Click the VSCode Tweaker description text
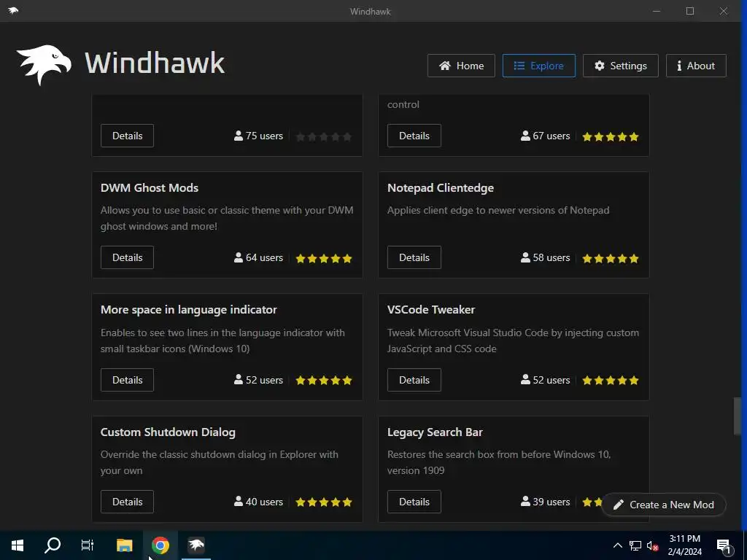The image size is (747, 560). 513,341
